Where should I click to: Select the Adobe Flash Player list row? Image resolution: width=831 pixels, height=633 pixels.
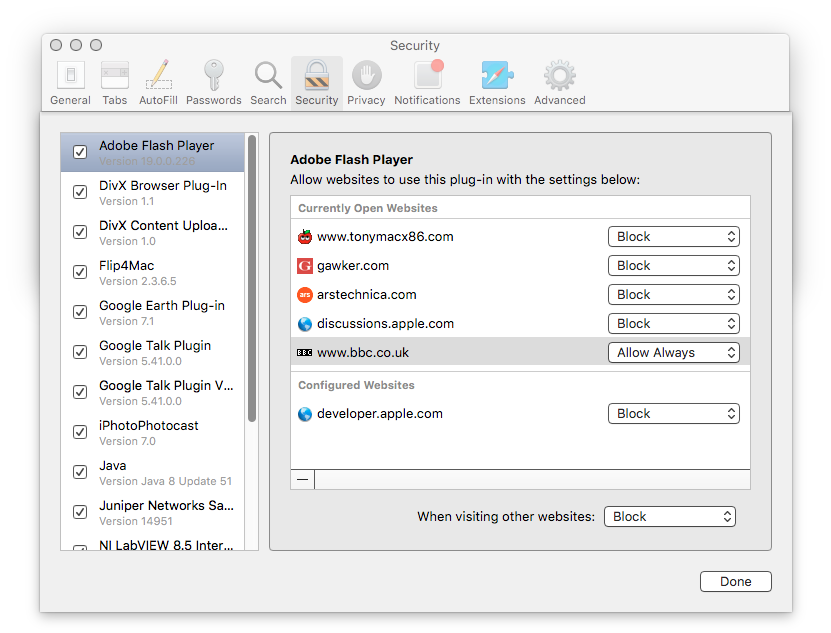pos(153,153)
